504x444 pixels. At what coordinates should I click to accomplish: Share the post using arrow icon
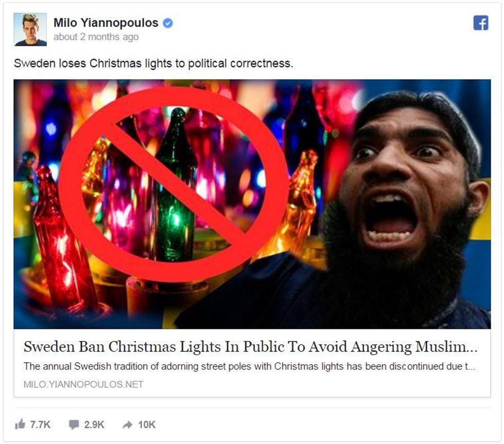pos(128,424)
